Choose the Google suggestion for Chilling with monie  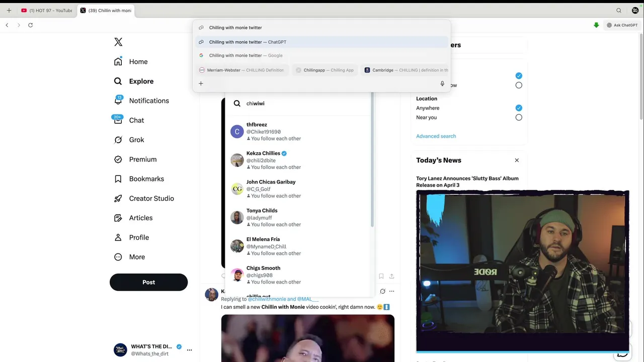[322, 56]
